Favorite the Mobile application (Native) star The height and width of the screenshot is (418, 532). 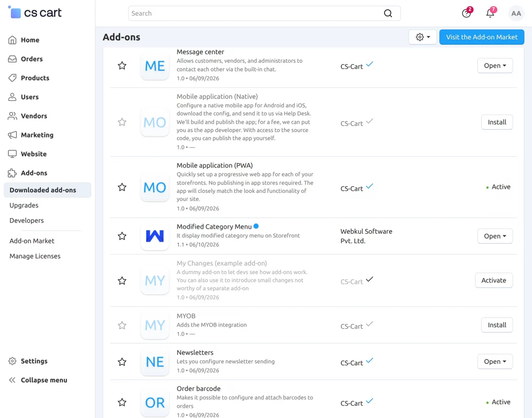point(122,122)
